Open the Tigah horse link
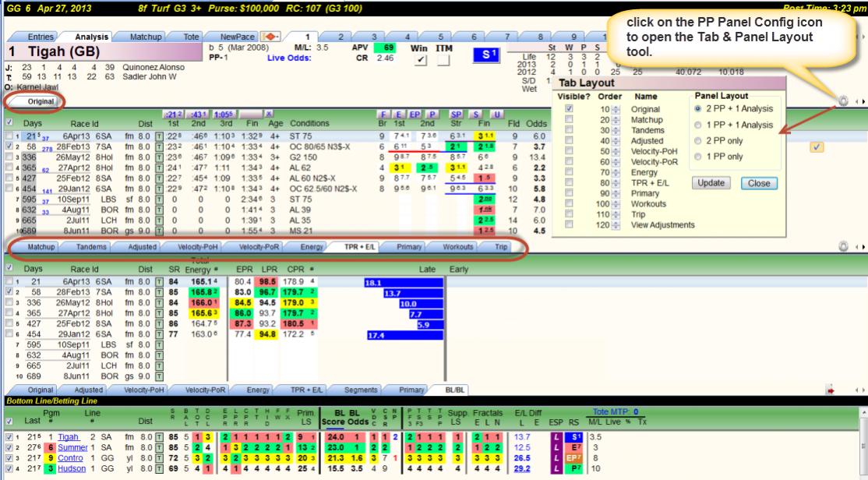 point(69,437)
